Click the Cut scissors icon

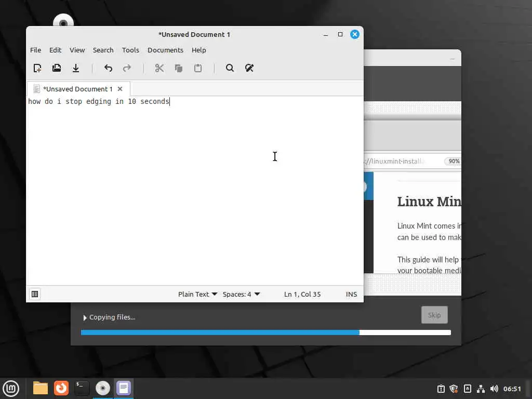click(x=159, y=68)
